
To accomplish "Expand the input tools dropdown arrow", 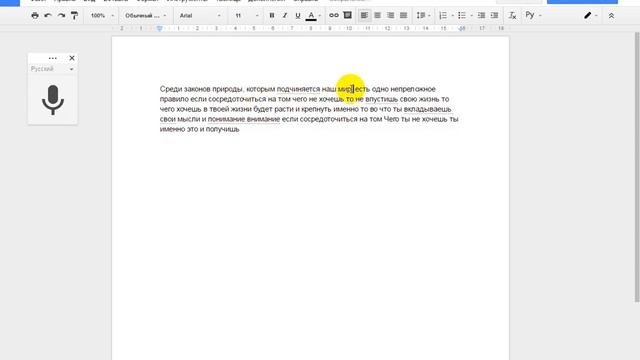I will click(540, 16).
